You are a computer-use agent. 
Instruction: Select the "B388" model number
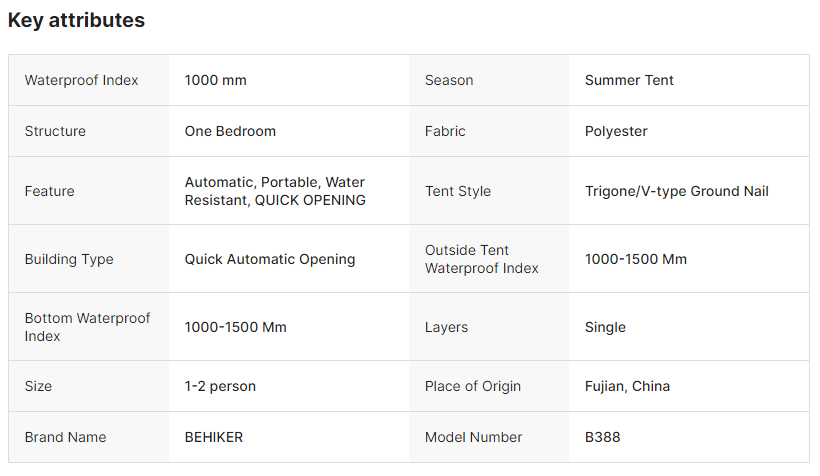tap(603, 437)
